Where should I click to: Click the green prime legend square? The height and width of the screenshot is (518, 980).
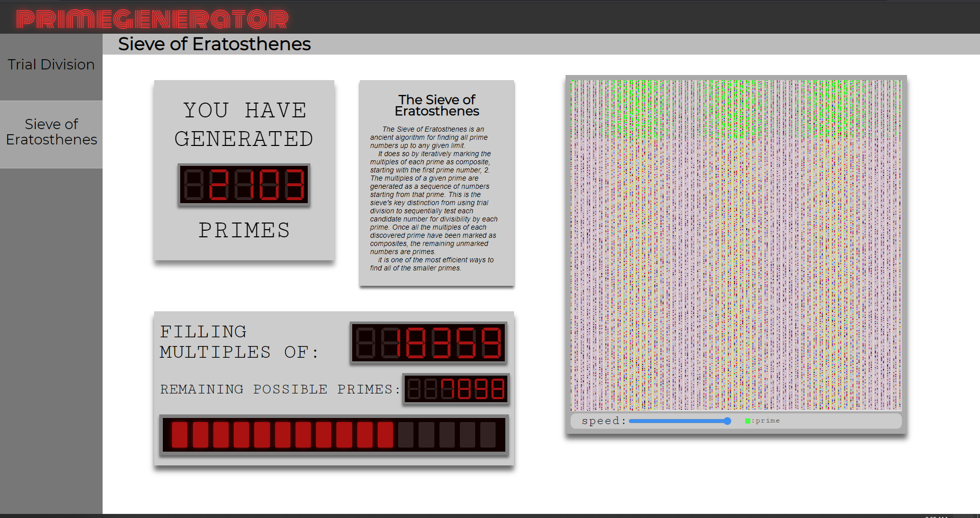click(x=747, y=421)
